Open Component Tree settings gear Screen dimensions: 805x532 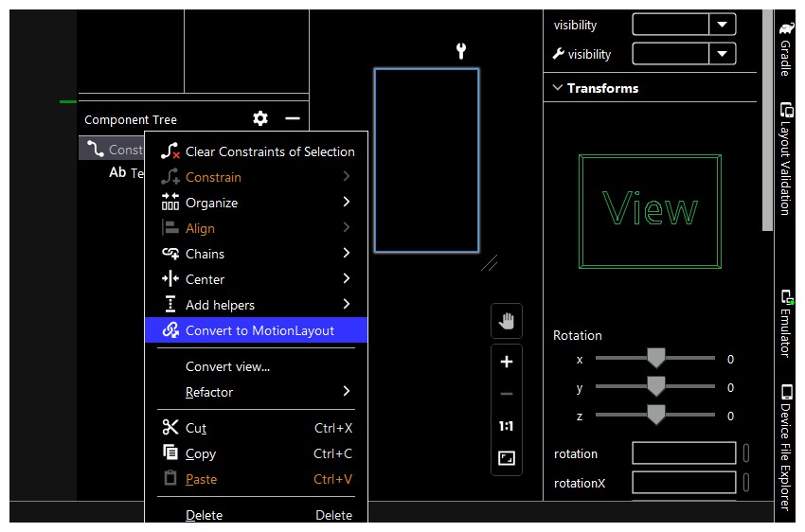(260, 118)
